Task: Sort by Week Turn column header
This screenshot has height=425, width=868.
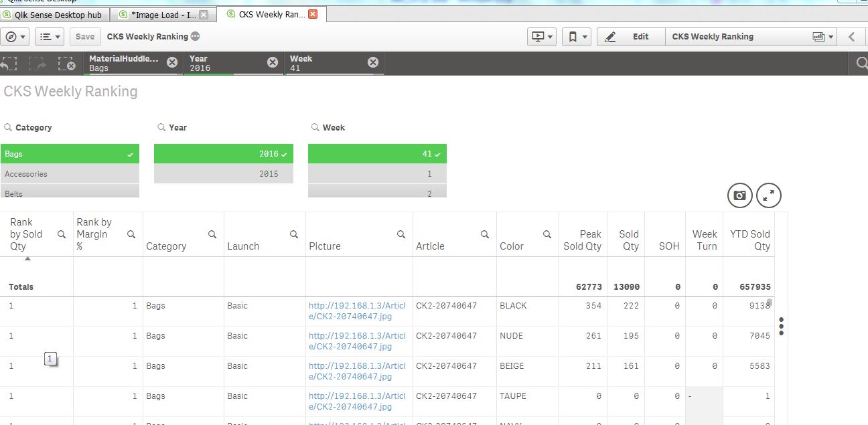Action: coord(705,240)
